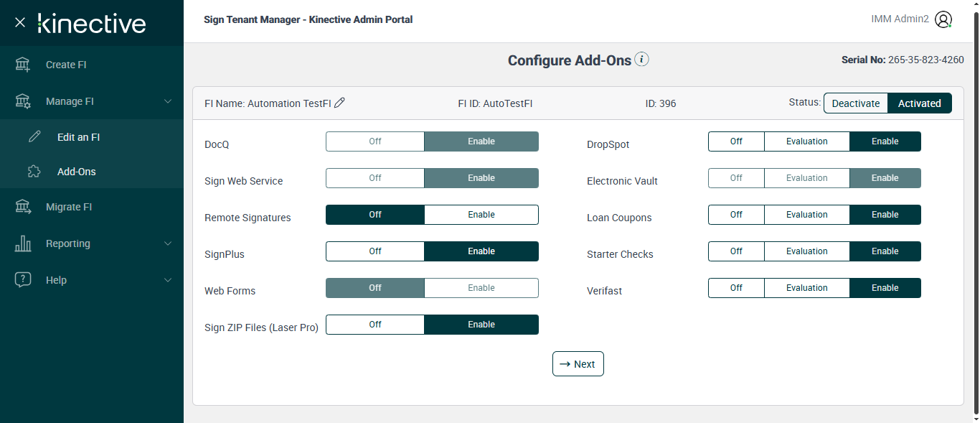Set DropSpot to Enable
The width and height of the screenshot is (980, 423).
(x=885, y=141)
